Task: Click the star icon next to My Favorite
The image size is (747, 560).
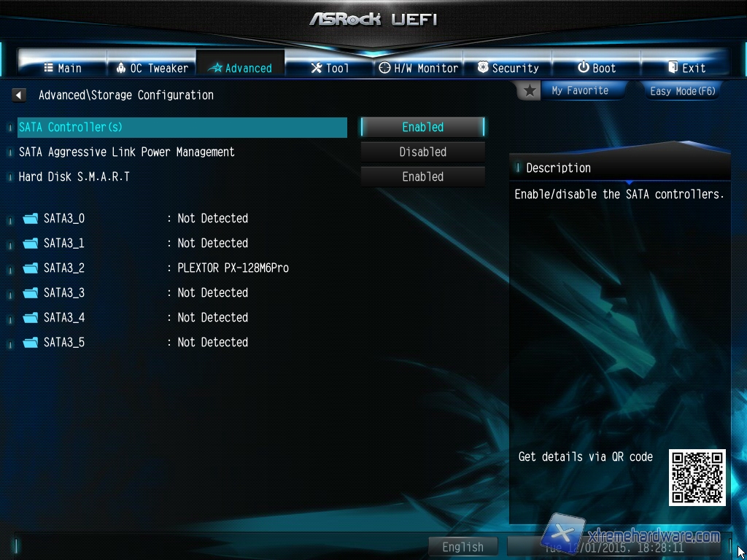Action: coord(530,91)
